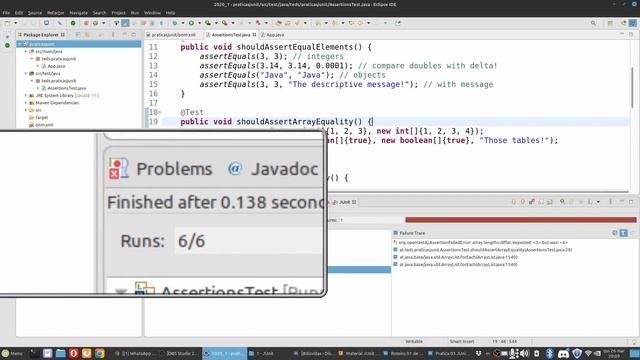
Task: Collapse the method fold on line 18
Action: pos(160,112)
